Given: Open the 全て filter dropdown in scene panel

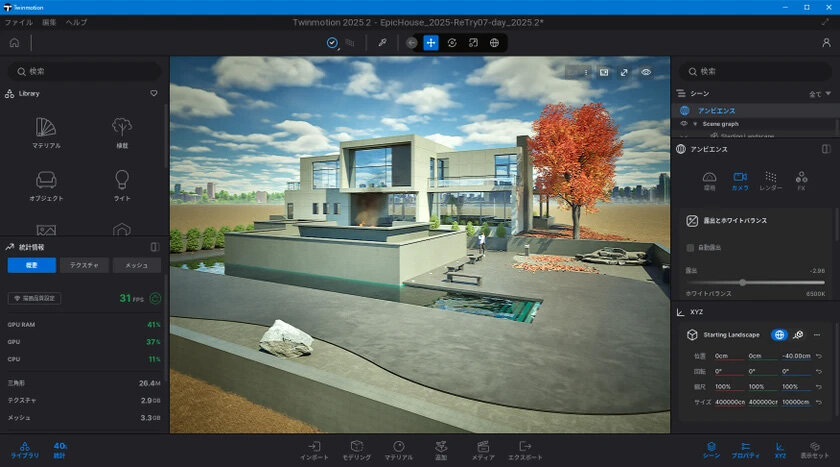Looking at the screenshot, I should pos(819,93).
